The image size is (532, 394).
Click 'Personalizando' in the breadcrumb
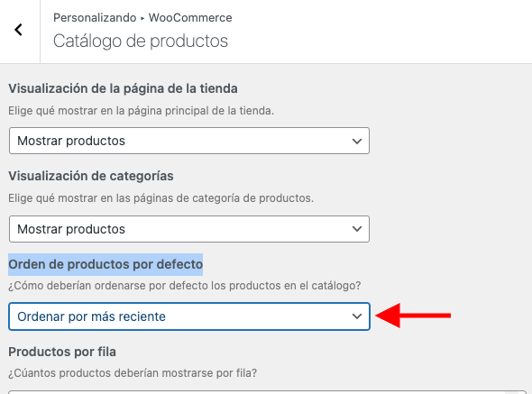tap(95, 18)
